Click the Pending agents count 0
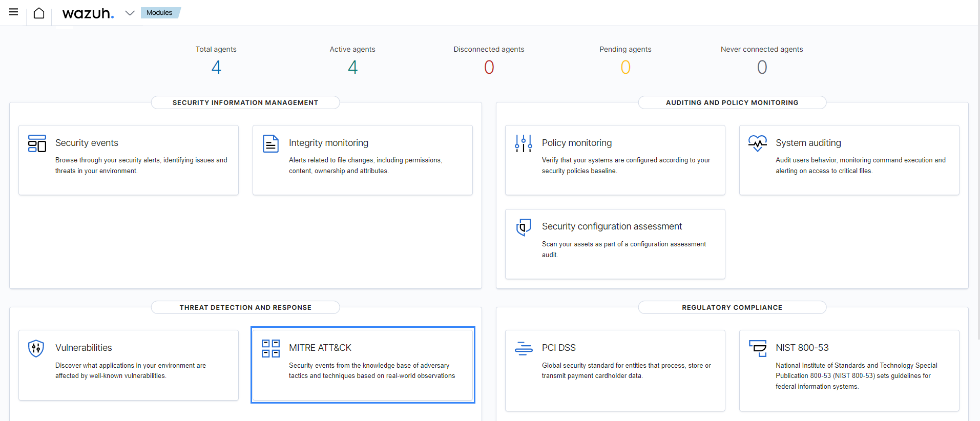The image size is (980, 421). pos(625,67)
